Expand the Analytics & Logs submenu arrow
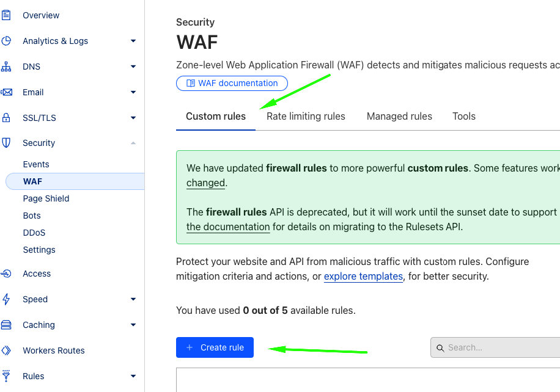This screenshot has width=560, height=392. tap(133, 41)
